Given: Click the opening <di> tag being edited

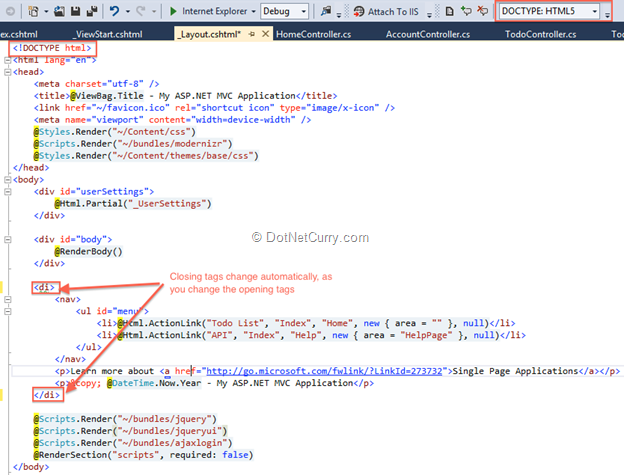Looking at the screenshot, I should click(44, 287).
